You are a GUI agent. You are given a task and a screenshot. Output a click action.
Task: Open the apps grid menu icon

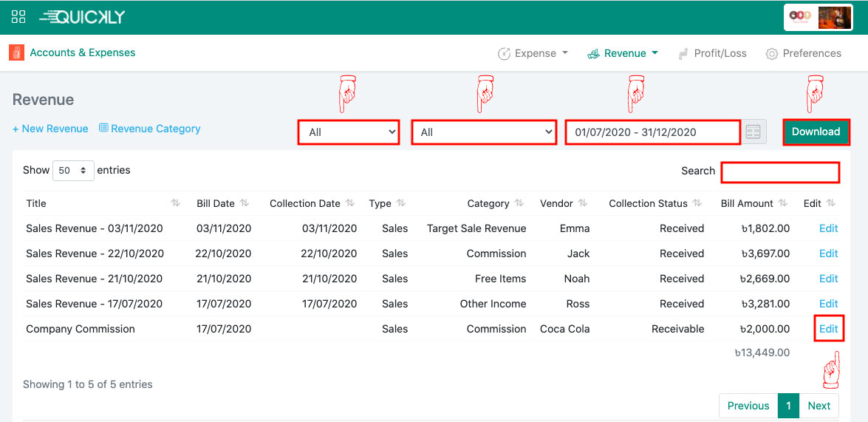tap(18, 16)
